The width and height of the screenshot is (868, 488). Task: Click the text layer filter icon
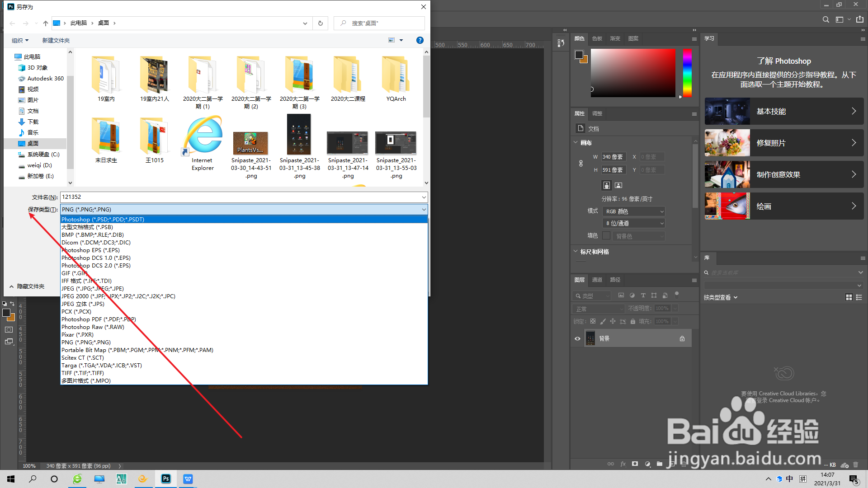643,296
